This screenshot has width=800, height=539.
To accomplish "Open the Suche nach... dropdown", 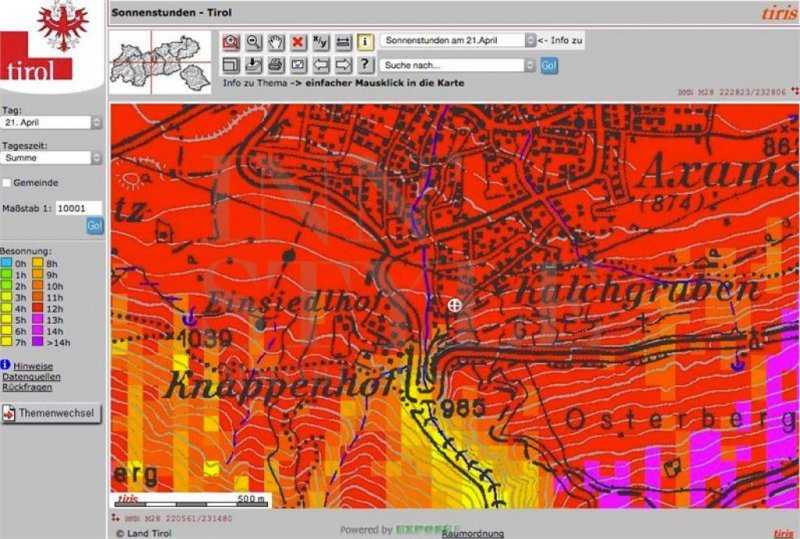I will 459,65.
